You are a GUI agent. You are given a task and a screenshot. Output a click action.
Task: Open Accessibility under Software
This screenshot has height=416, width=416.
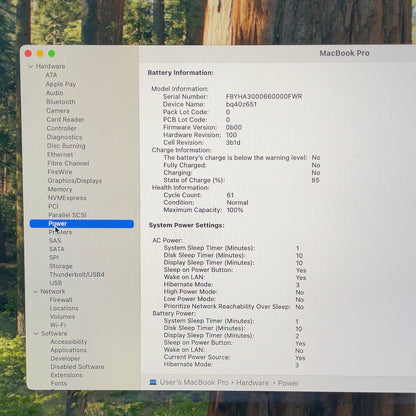point(69,342)
